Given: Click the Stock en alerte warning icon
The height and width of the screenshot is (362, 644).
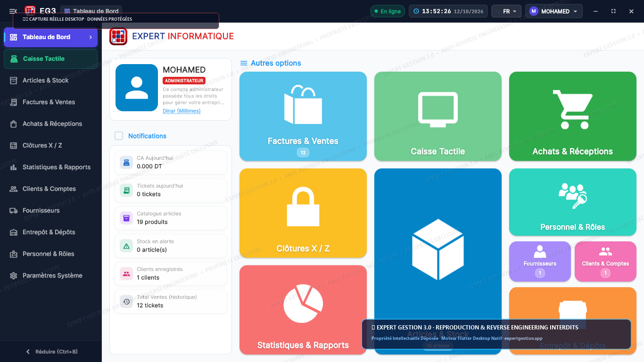Looking at the screenshot, I should (x=126, y=246).
